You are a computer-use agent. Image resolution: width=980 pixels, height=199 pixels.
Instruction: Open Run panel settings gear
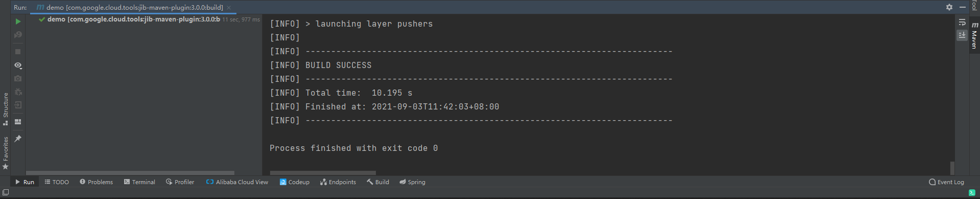point(949,7)
